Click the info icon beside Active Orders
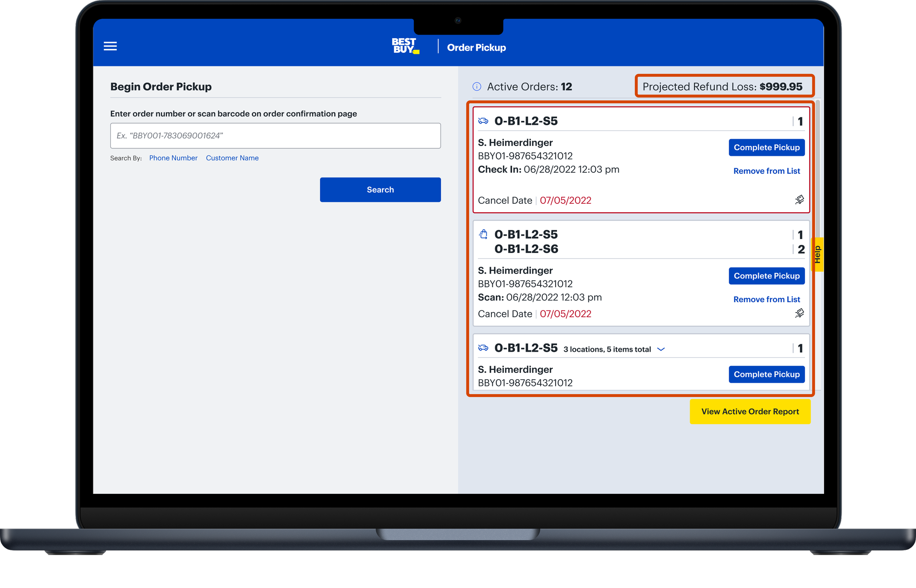The image size is (916, 588). [477, 87]
